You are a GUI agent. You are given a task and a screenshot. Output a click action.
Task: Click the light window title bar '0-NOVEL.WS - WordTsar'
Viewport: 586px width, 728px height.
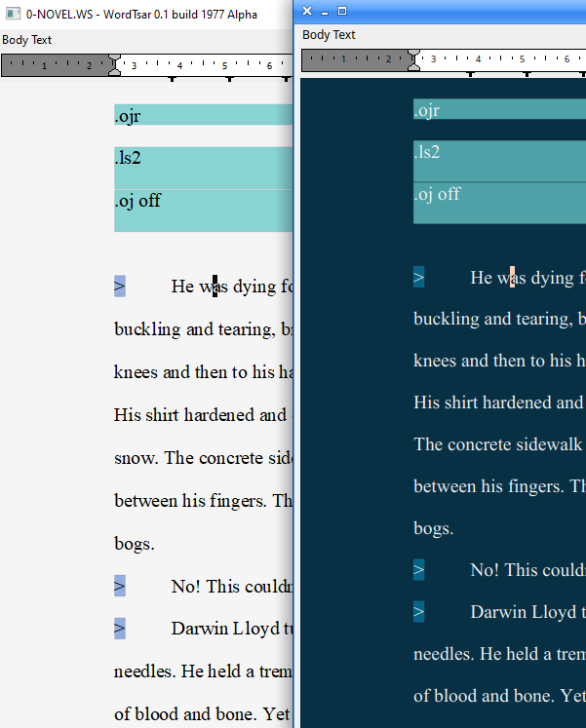point(146,13)
